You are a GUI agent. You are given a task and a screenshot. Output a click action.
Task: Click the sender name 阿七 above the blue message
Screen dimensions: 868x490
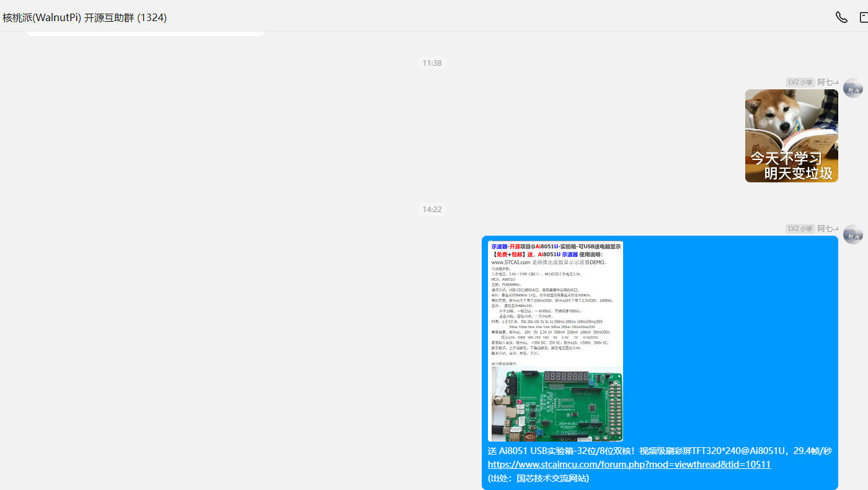click(x=828, y=228)
